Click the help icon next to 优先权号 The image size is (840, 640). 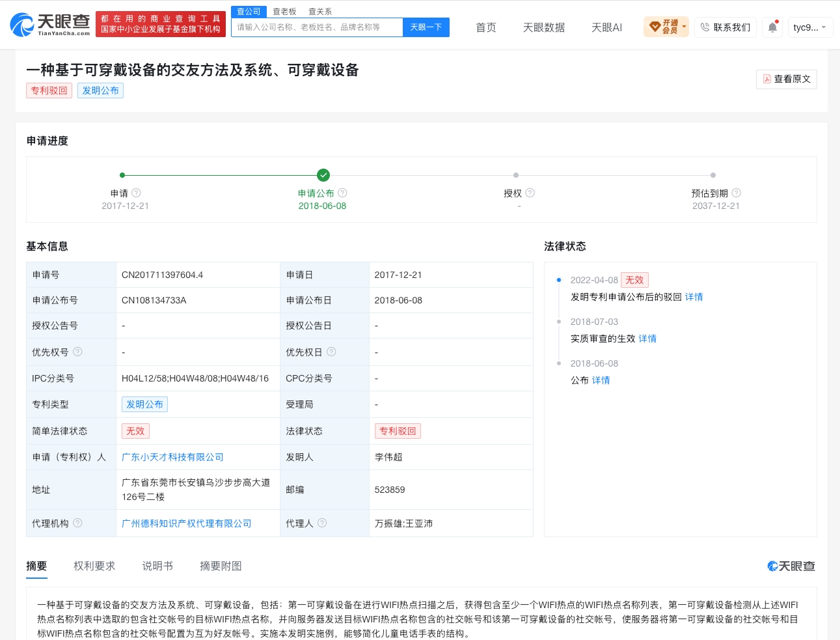(77, 352)
